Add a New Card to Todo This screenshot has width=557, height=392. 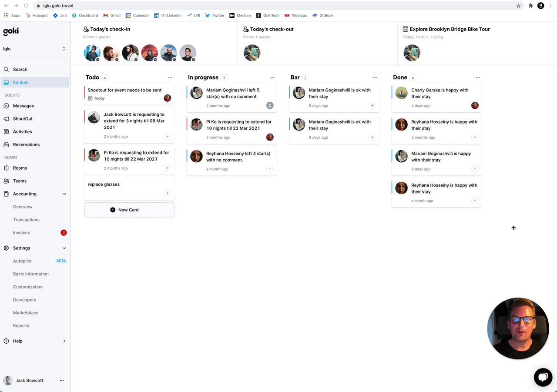(129, 210)
